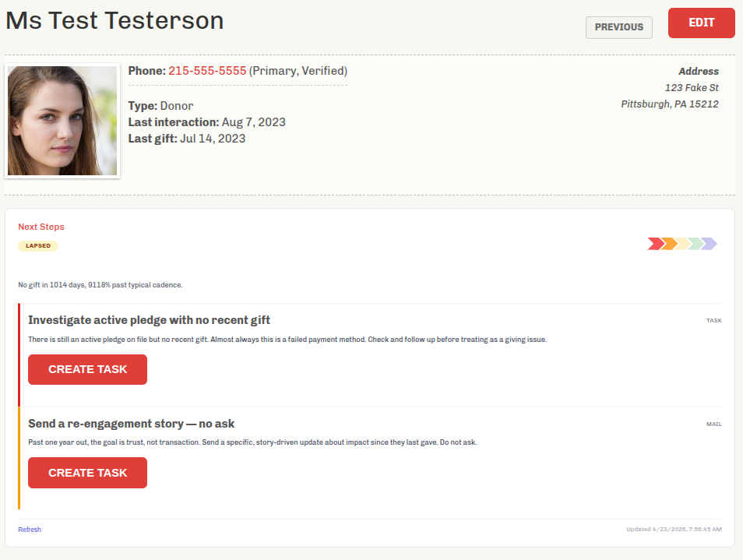Click the TASK type tag
Screen dimensions: 743x560
coord(713,321)
